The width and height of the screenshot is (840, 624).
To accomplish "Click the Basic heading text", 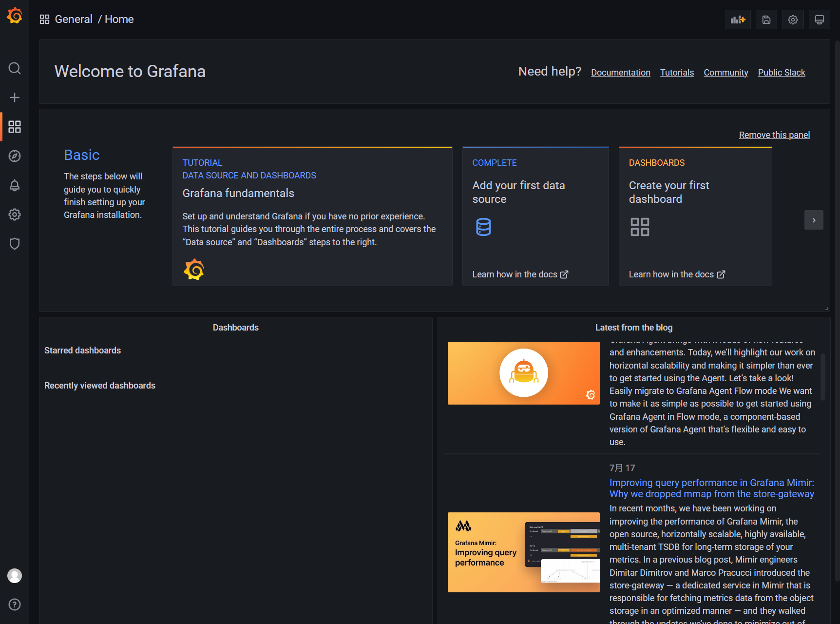I will [82, 155].
